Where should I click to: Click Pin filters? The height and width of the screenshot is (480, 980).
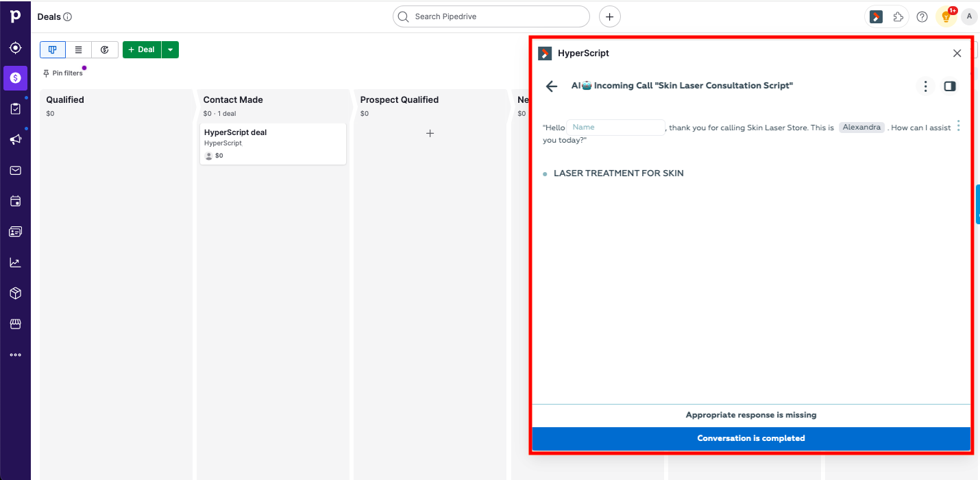point(62,73)
